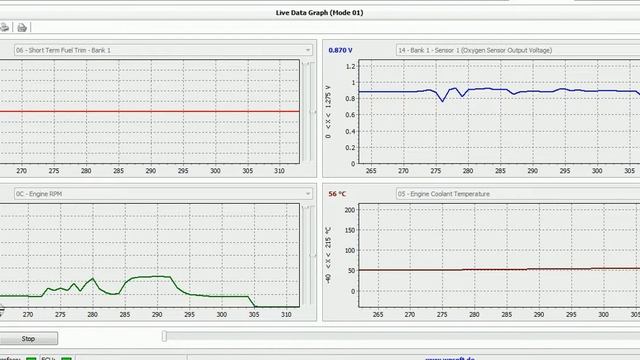Open the Engine Coolant Temperature dropdown

click(x=518, y=194)
